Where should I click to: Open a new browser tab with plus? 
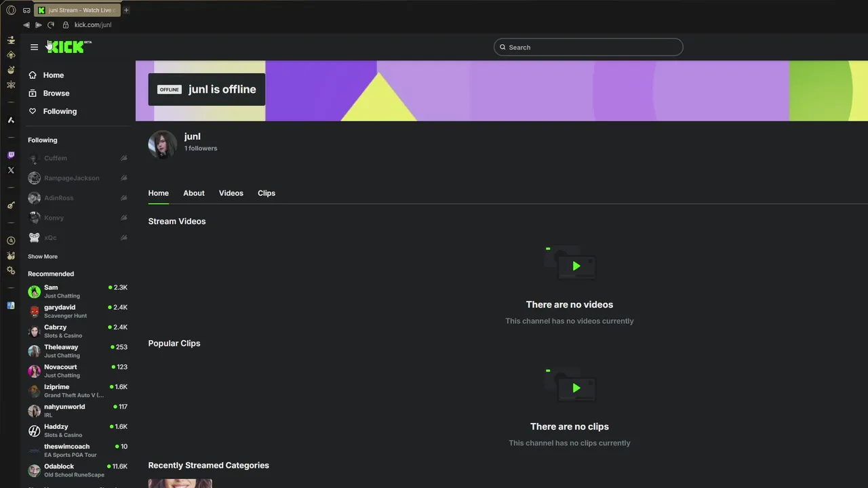[126, 10]
